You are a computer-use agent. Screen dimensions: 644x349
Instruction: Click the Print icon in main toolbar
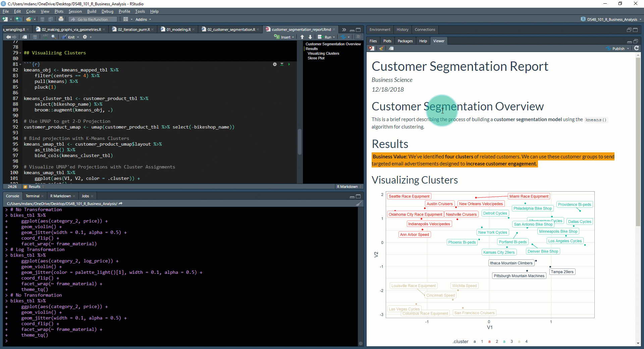[61, 19]
